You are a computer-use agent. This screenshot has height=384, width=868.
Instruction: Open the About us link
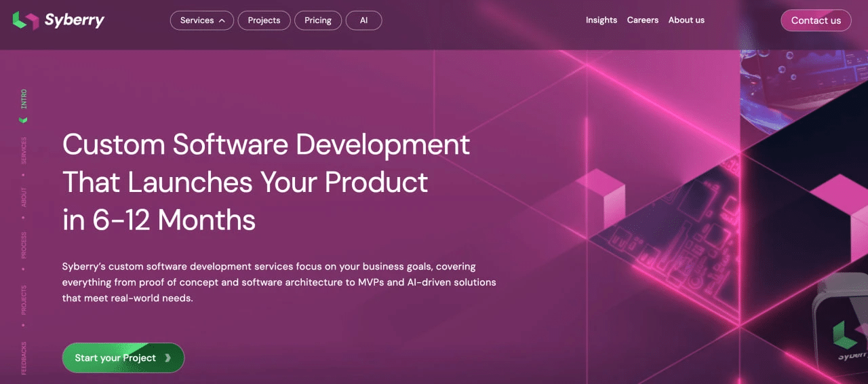click(686, 20)
